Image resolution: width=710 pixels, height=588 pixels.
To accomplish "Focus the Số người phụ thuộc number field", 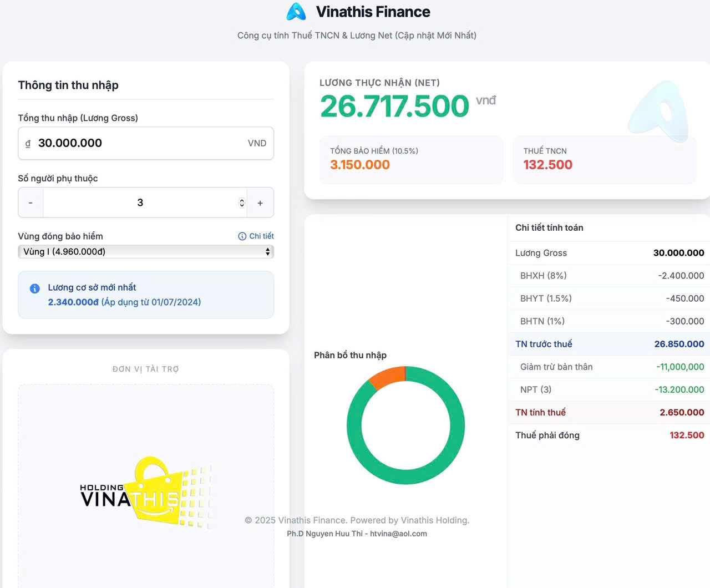I will click(x=140, y=203).
